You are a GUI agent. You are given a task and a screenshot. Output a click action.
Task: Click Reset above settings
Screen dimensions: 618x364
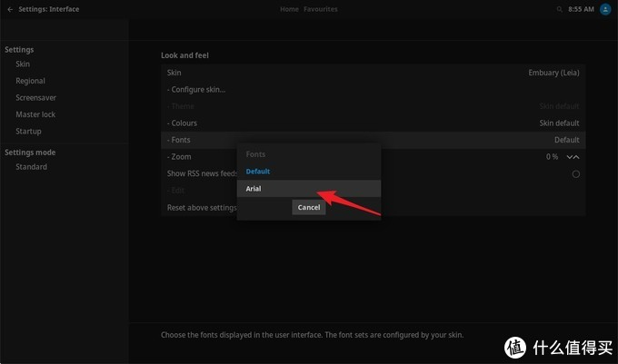(202, 208)
